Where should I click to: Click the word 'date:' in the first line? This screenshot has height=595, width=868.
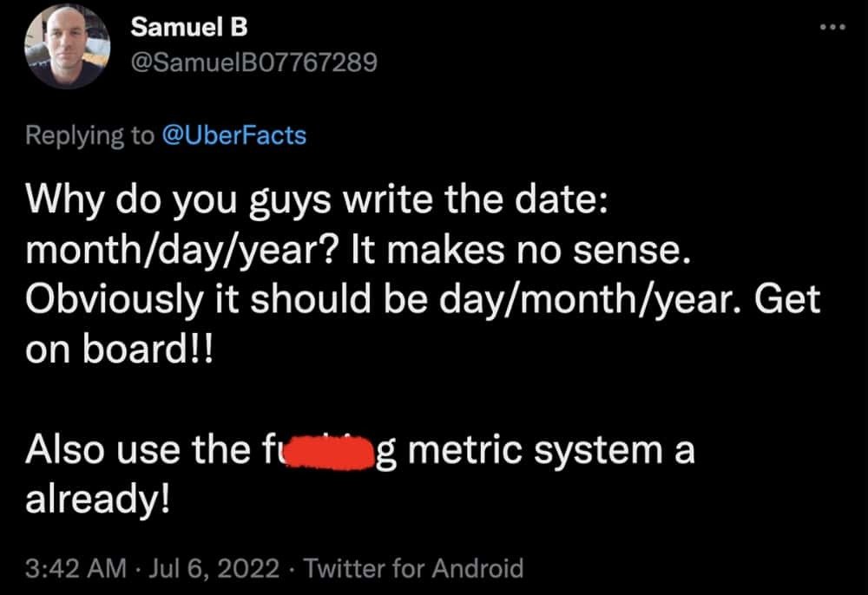[x=561, y=199]
